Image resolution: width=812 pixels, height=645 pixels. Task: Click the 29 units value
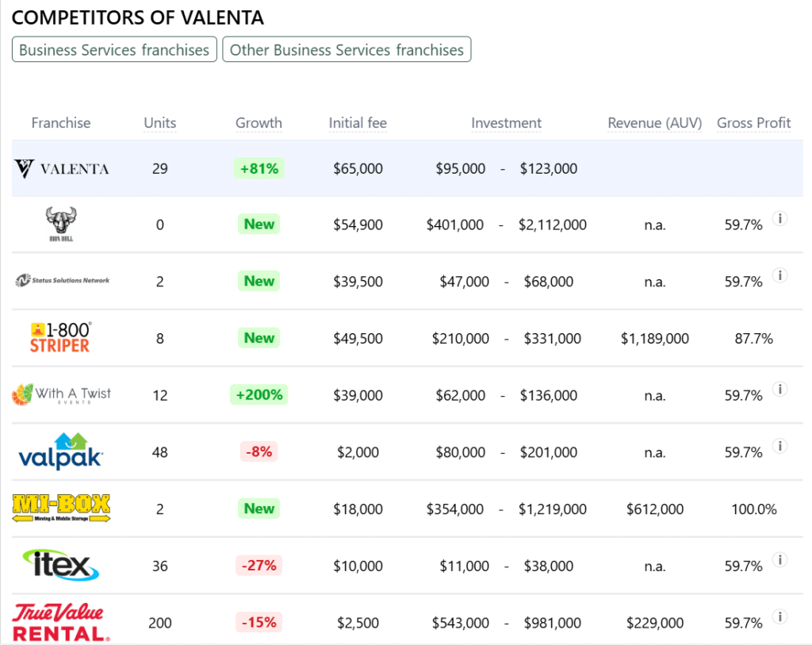(160, 169)
